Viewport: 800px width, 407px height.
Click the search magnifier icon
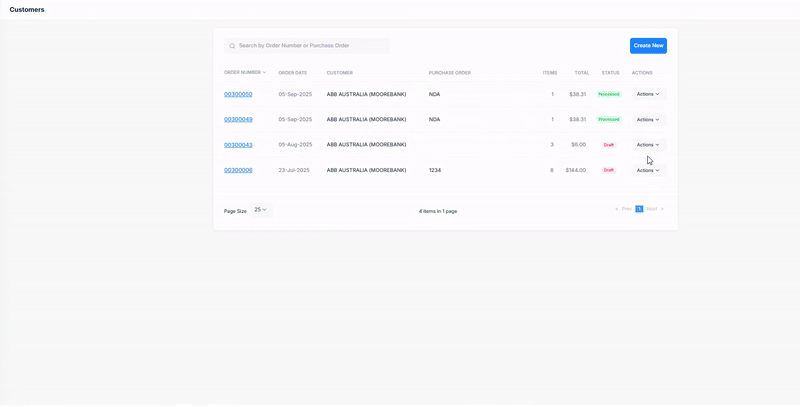(232, 46)
